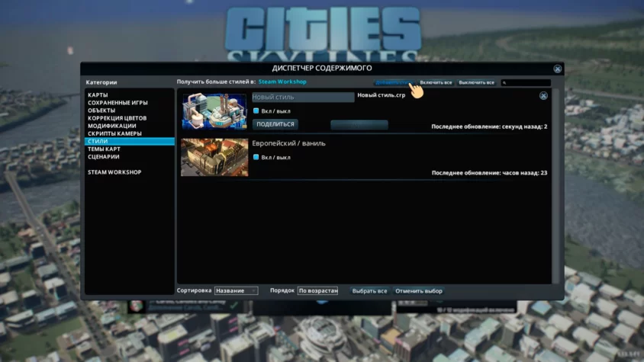
Task: Open the СОХРАНЕННЫЕ ИГРЫ category
Action: [118, 103]
